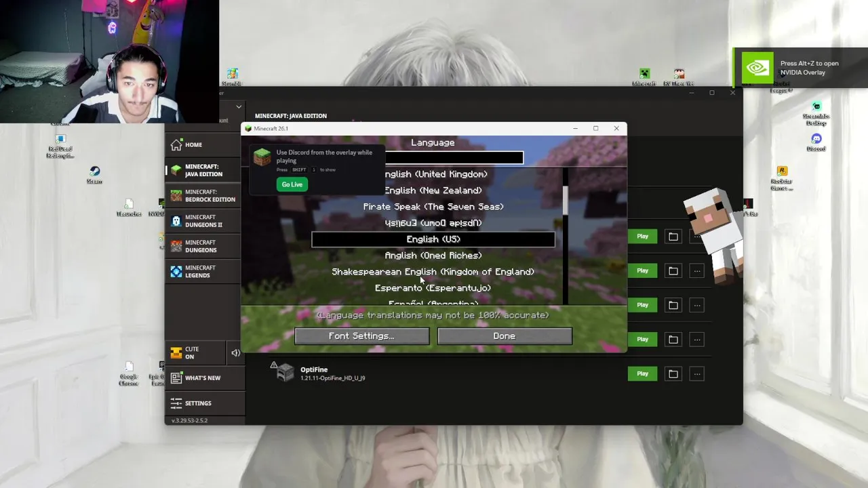
Task: Open Minecraft Dungeons in launcher sidebar
Action: point(204,246)
